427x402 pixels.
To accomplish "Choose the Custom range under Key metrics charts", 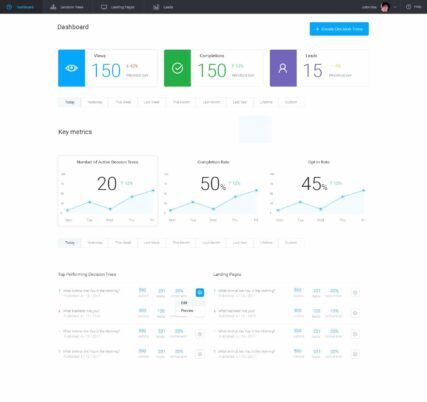I will click(291, 243).
